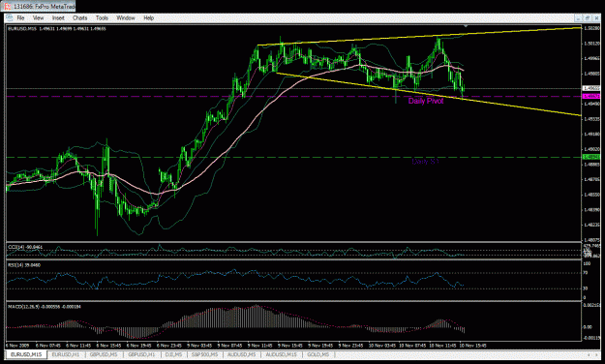Open the Help menu
605x364 pixels.
click(x=148, y=17)
